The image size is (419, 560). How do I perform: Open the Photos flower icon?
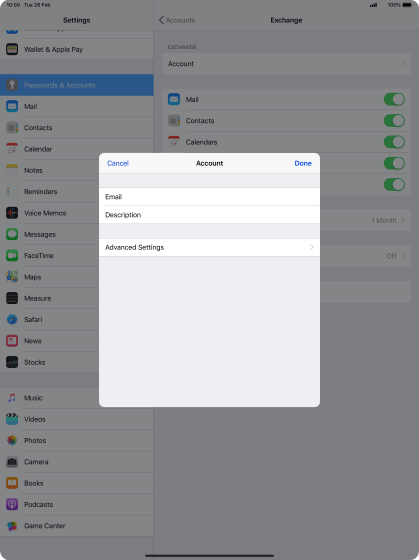pos(12,440)
